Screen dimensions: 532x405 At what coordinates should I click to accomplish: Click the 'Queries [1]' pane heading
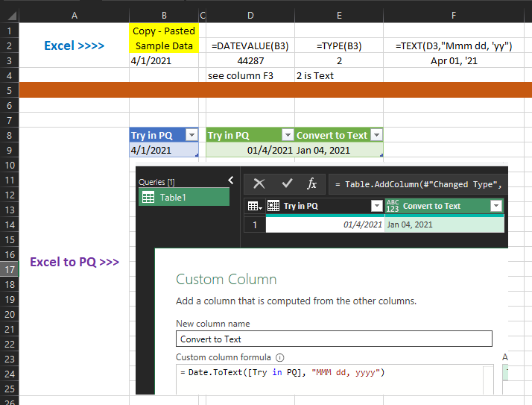(x=156, y=182)
